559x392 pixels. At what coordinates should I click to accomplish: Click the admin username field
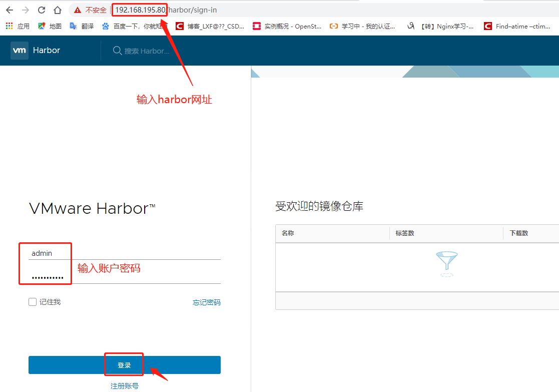pos(124,253)
